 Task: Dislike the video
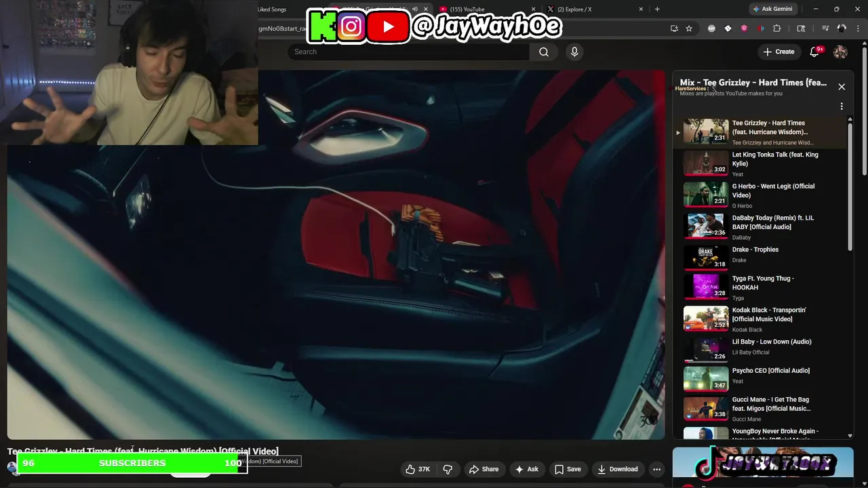point(448,469)
